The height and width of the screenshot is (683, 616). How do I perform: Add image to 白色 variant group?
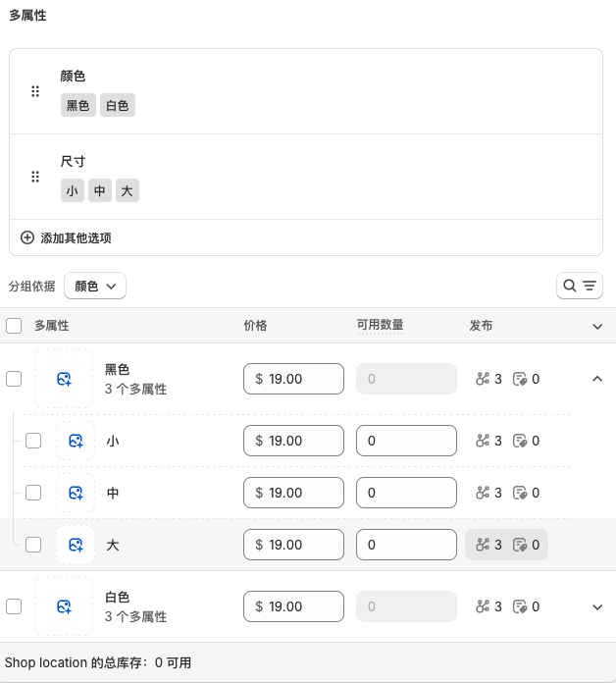(64, 606)
